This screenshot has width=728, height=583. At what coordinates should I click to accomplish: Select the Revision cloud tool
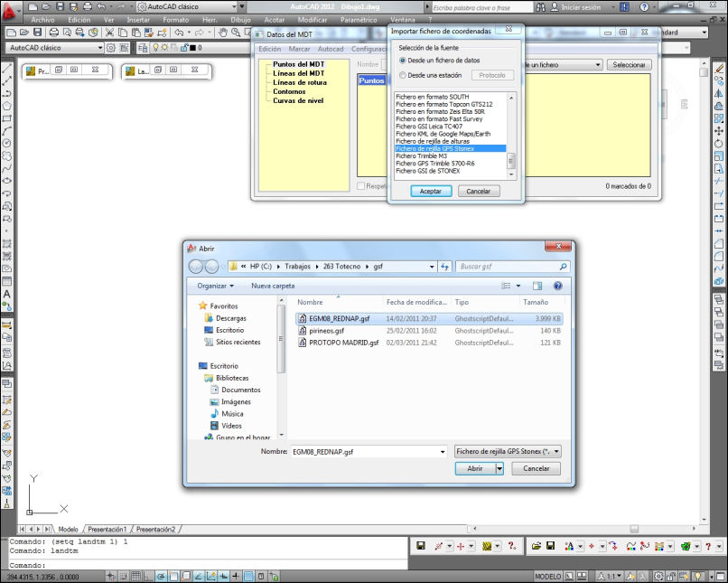pyautogui.click(x=7, y=156)
